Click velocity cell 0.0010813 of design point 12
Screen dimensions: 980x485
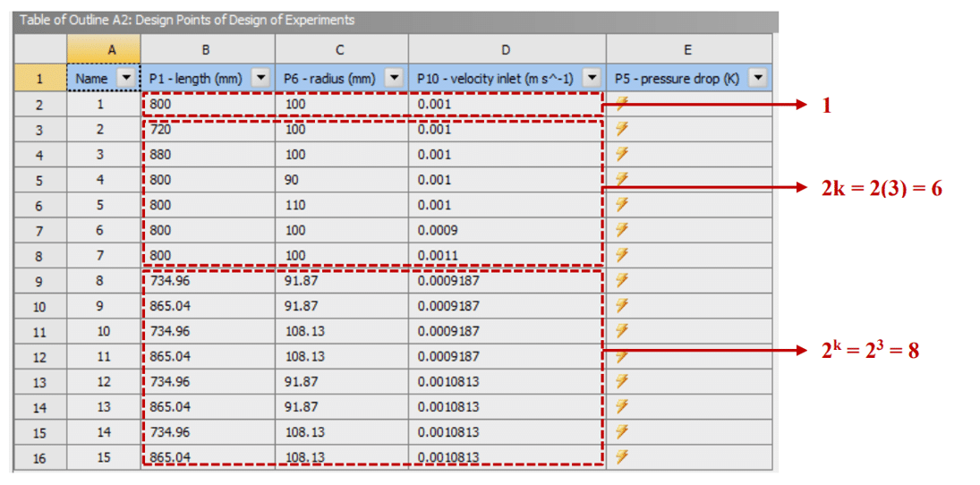coord(507,381)
